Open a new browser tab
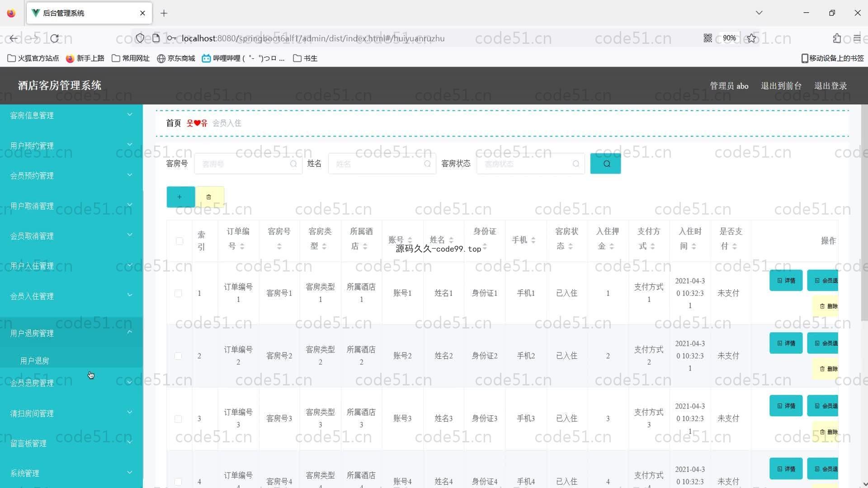The height and width of the screenshot is (488, 868). (x=164, y=13)
